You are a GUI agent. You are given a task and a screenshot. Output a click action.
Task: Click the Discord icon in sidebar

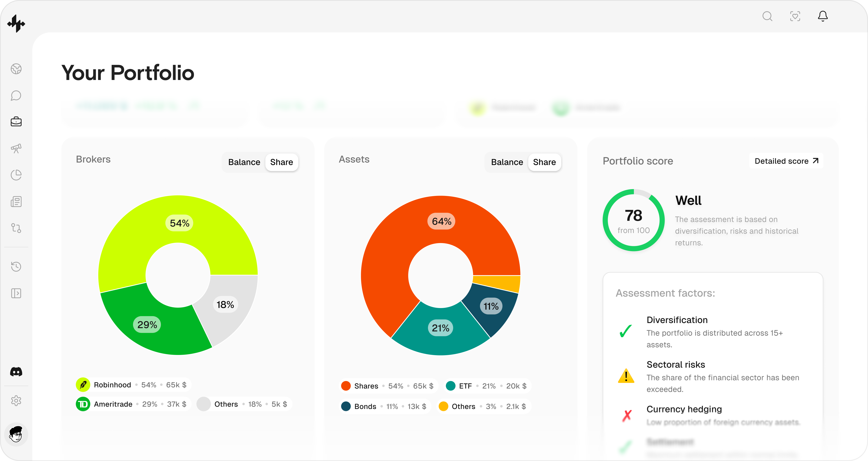pos(16,372)
